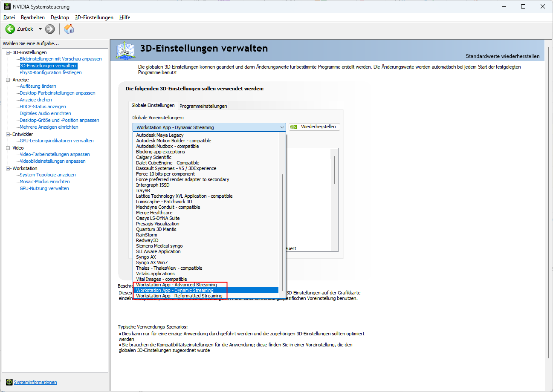This screenshot has width=553, height=392.
Task: Open Video-Farbeinstellungen anpassen
Action: [x=55, y=154]
